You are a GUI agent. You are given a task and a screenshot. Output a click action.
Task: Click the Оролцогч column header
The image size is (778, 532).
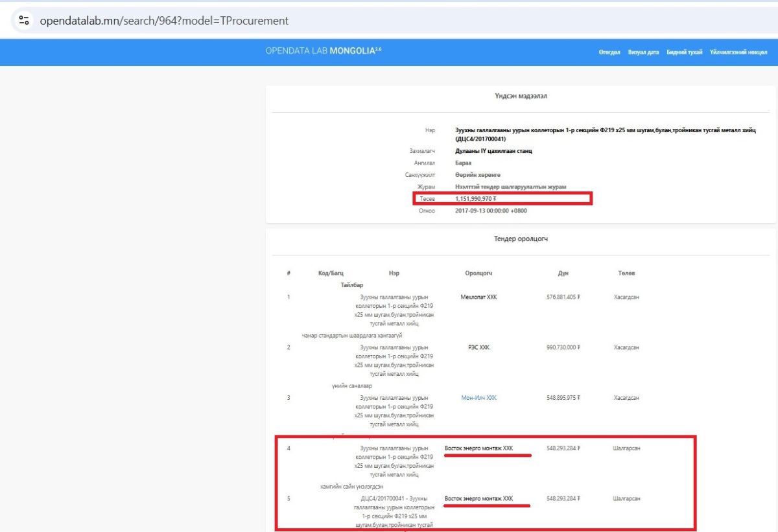(478, 273)
